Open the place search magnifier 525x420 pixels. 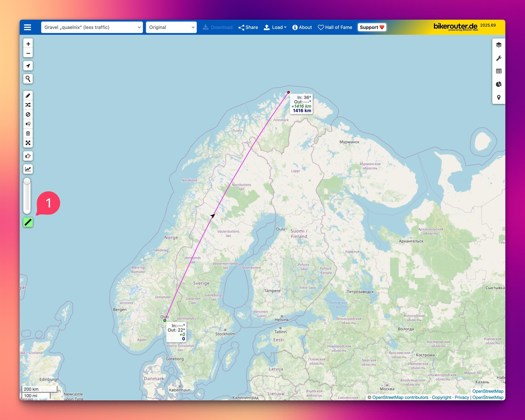pos(28,79)
